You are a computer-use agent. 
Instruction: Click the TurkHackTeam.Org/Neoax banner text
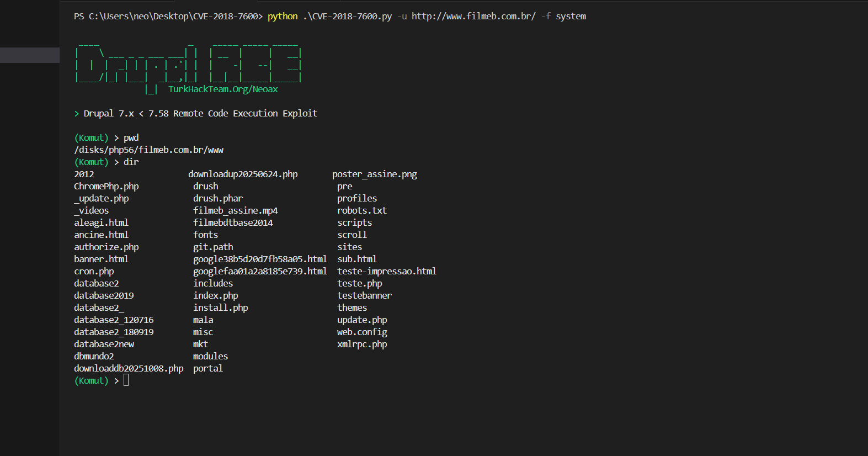[x=223, y=89]
